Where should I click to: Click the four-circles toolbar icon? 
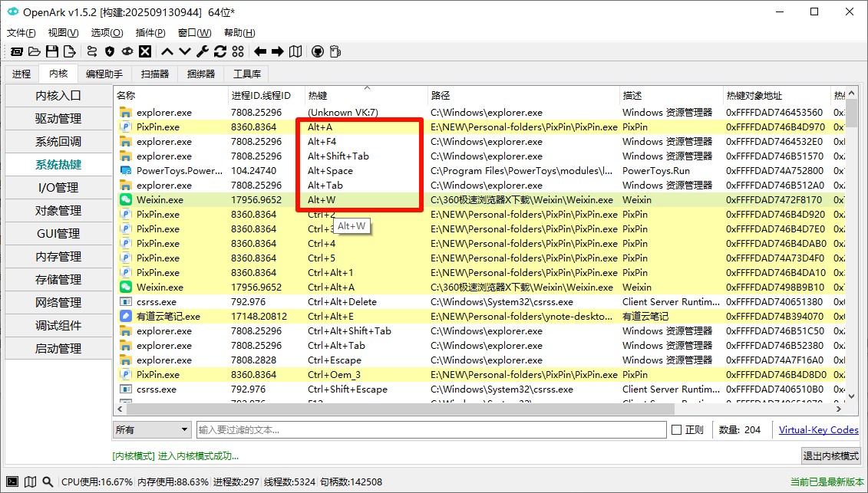(x=238, y=52)
